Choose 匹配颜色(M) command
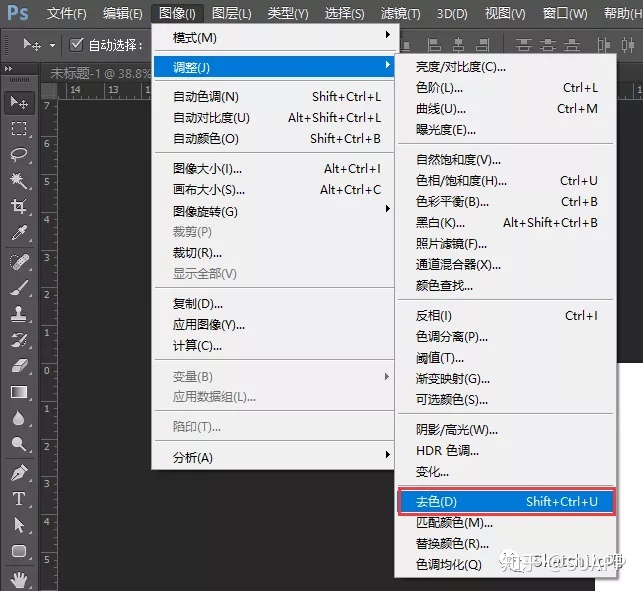643x591 pixels. pyautogui.click(x=506, y=523)
